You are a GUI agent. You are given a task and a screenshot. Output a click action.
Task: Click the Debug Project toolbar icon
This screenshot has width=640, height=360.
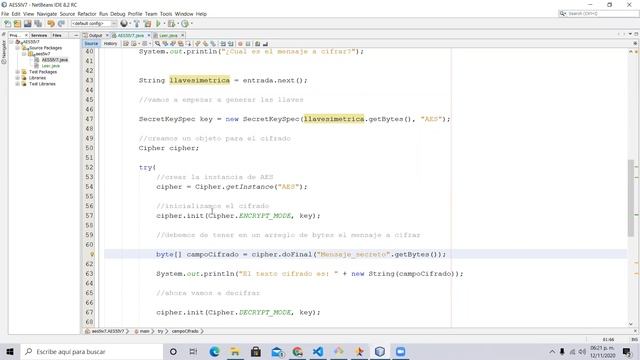pos(171,24)
